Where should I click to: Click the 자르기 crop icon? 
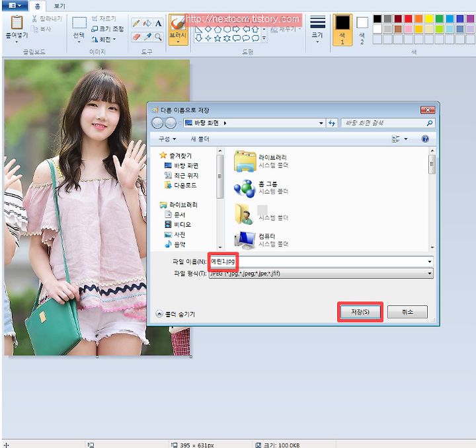pos(95,19)
